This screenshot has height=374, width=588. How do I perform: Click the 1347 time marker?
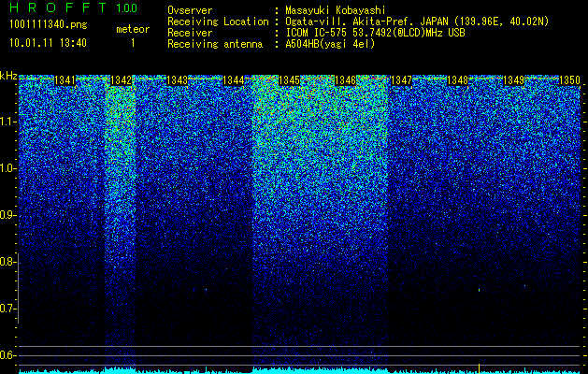[x=401, y=80]
